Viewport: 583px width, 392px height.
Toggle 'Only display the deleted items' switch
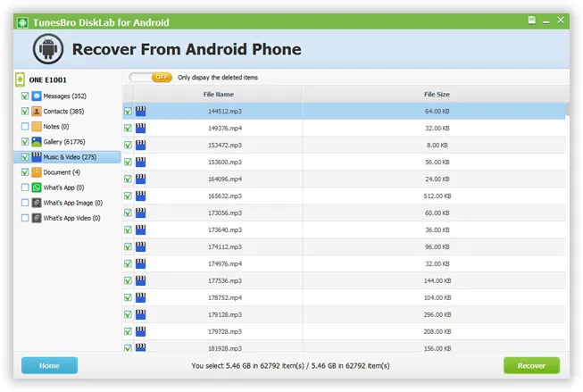150,78
